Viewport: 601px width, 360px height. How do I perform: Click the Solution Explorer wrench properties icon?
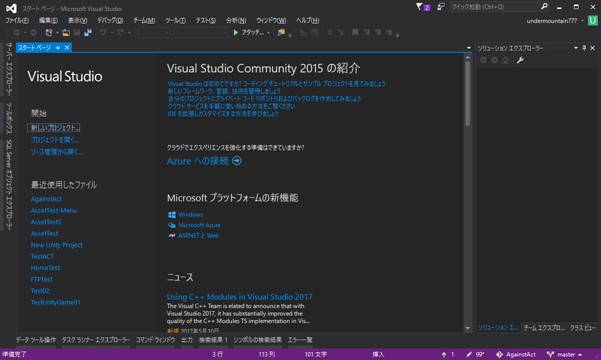520,60
